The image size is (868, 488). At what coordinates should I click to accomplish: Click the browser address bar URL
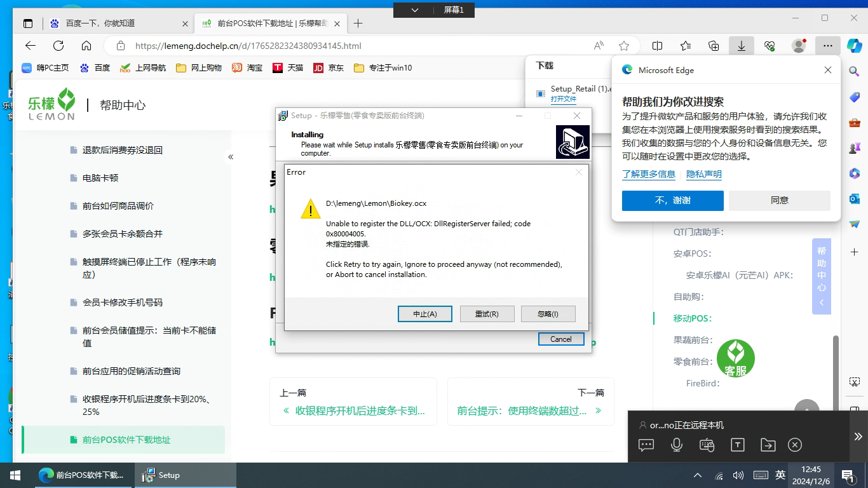tap(248, 46)
